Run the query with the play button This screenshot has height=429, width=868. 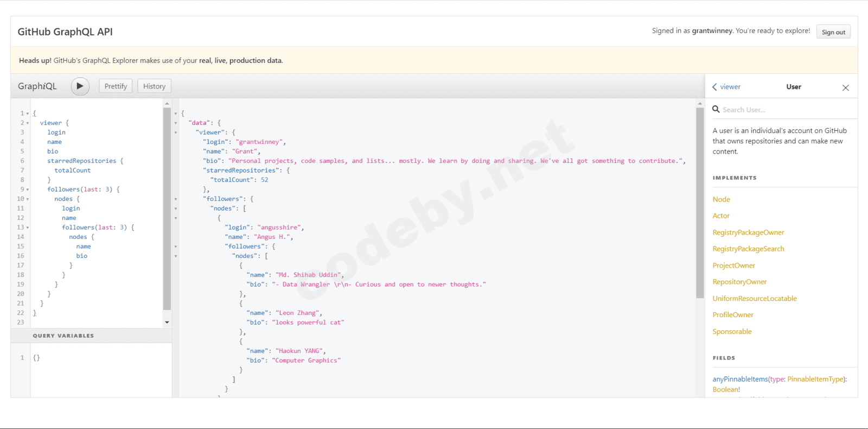click(x=80, y=86)
